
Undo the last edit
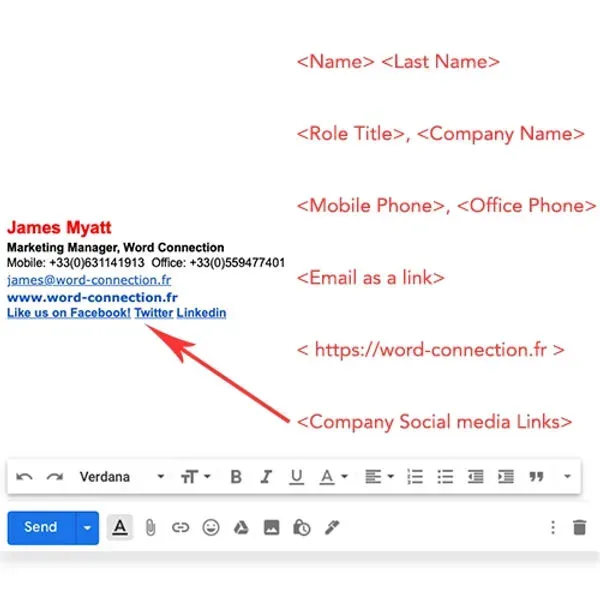click(x=24, y=477)
